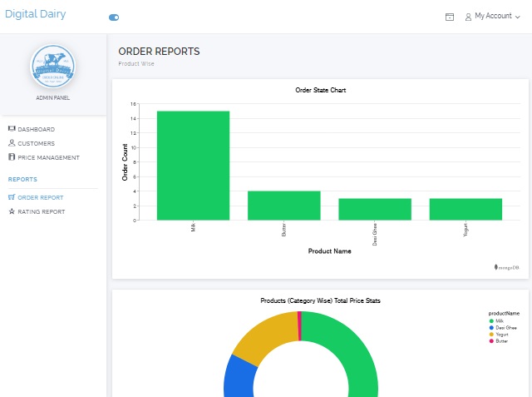Click the Order Count axis label
The width and height of the screenshot is (532, 397).
(125, 162)
